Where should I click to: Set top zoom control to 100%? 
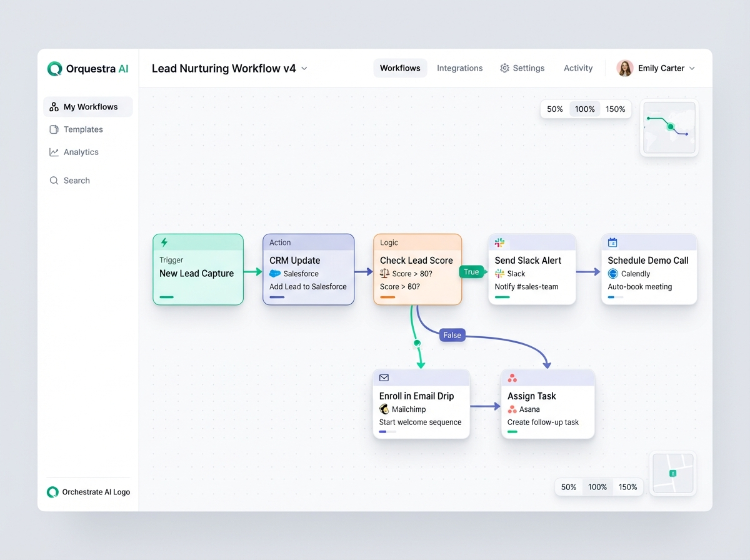(x=585, y=109)
